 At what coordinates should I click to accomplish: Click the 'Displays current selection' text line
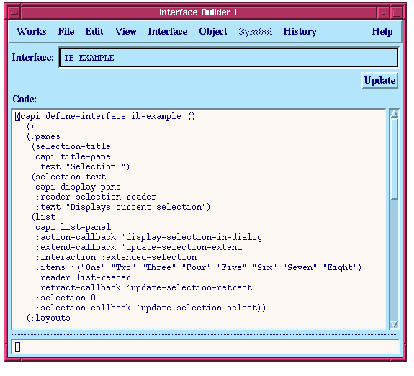[x=123, y=207]
